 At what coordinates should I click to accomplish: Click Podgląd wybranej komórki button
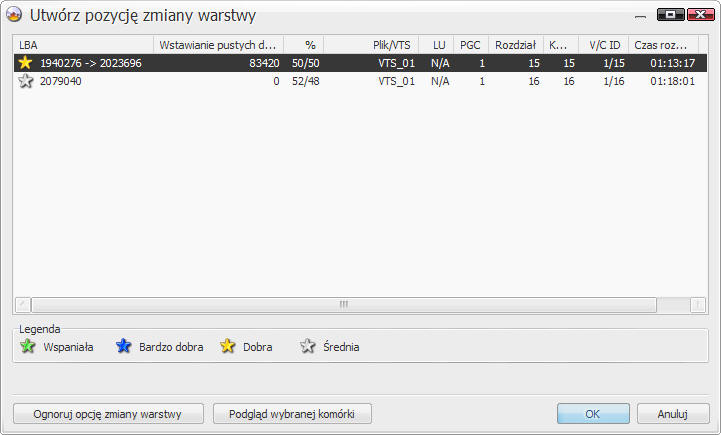[292, 414]
